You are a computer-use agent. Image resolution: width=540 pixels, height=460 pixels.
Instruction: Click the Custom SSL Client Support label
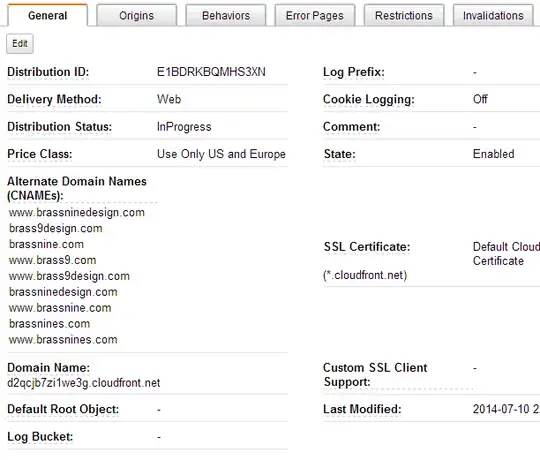375,375
